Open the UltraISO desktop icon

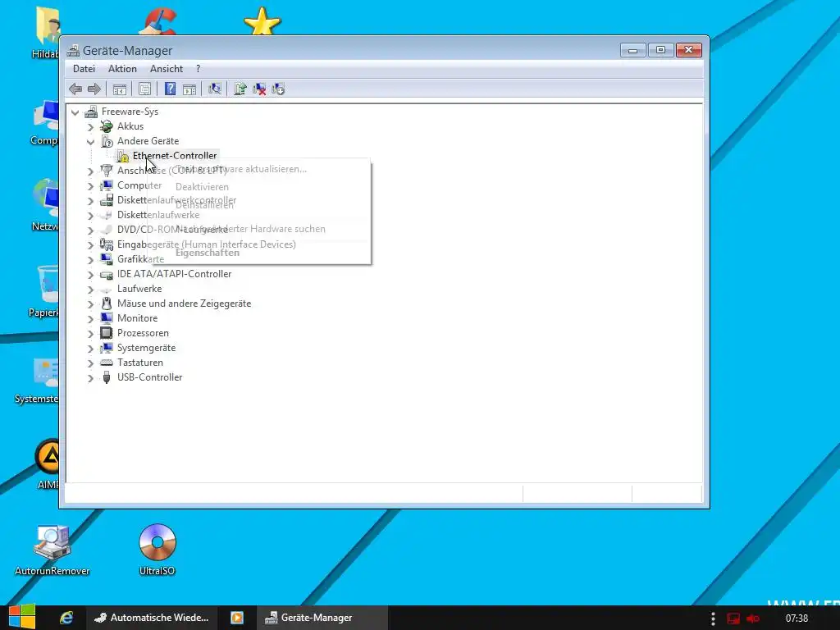coord(157,549)
